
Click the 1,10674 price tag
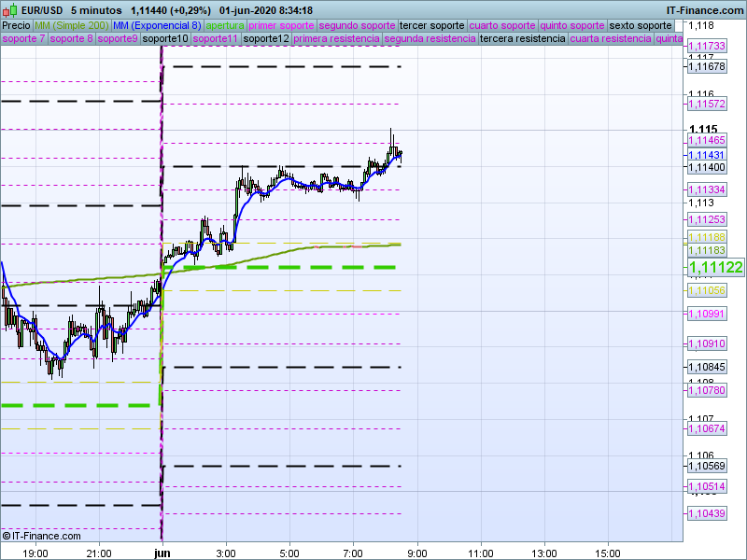coord(707,428)
